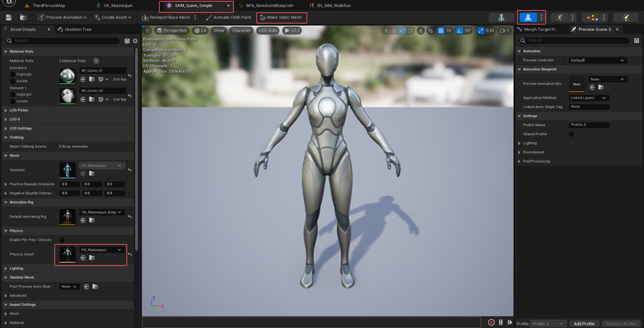Enable the Highlight checkbox for Element 0

point(13,74)
